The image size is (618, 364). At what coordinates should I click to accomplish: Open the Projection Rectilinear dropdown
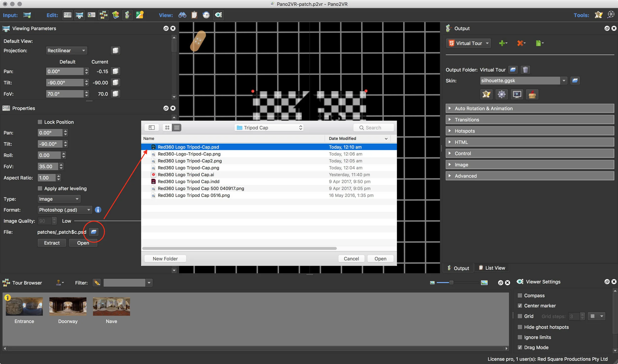coord(66,51)
